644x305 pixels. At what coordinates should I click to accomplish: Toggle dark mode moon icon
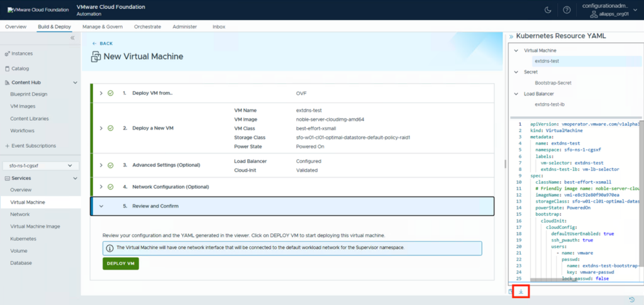[x=547, y=10]
